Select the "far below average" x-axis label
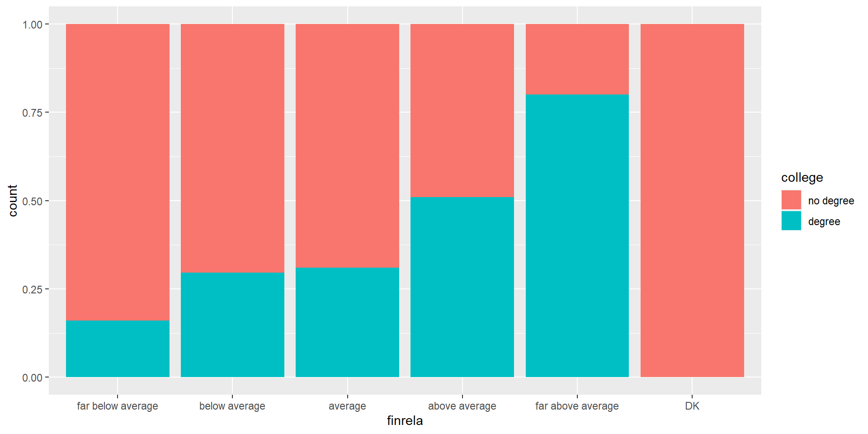 [x=118, y=406]
